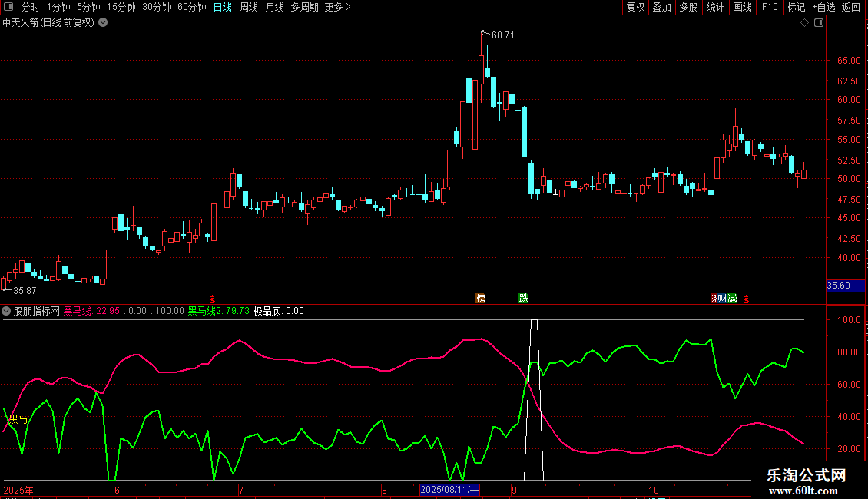The width and height of the screenshot is (868, 499).
Task: Click the 100.0 indicator axis label
Action: coord(849,320)
